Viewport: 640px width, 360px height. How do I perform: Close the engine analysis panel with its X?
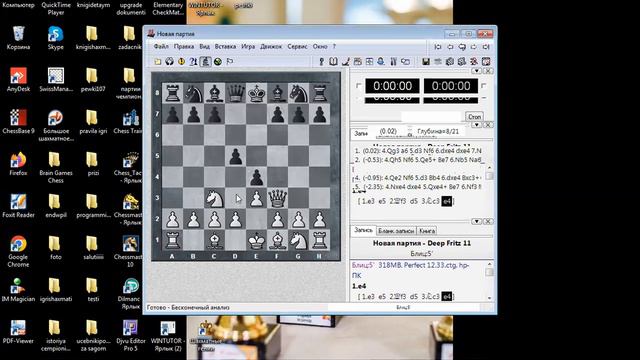coord(488,125)
